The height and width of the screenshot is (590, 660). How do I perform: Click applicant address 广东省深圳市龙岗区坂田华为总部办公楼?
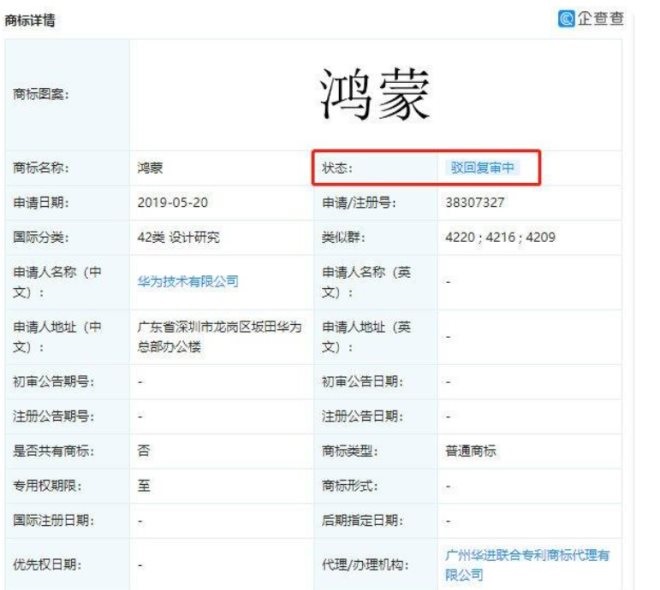219,337
